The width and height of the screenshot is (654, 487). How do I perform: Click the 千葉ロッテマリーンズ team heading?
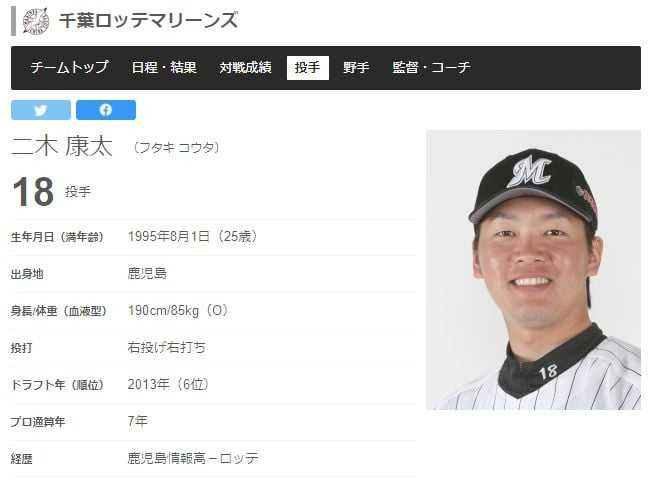(x=148, y=20)
